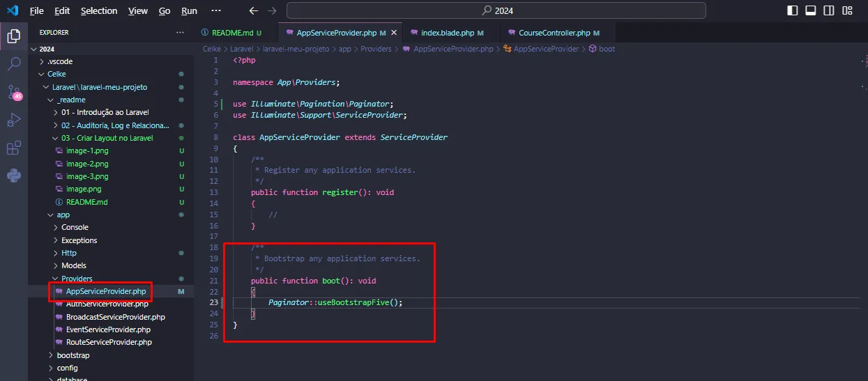
Task: Open Source Control view with badge
Action: (x=13, y=92)
